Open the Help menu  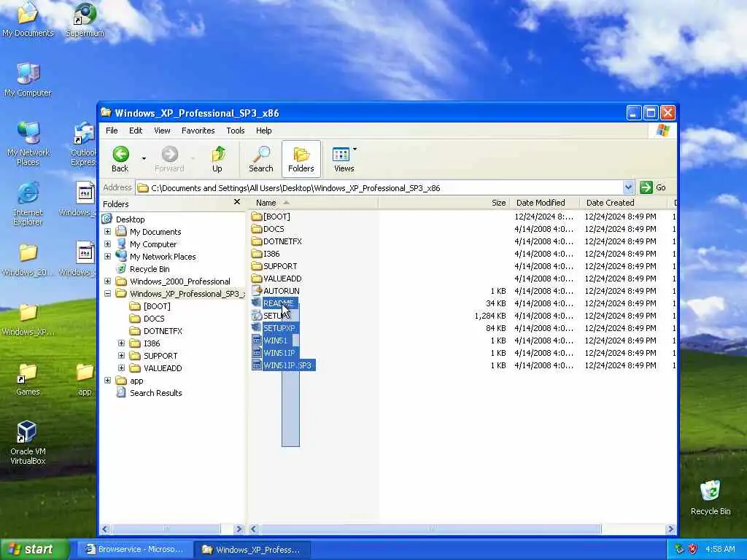tap(263, 131)
